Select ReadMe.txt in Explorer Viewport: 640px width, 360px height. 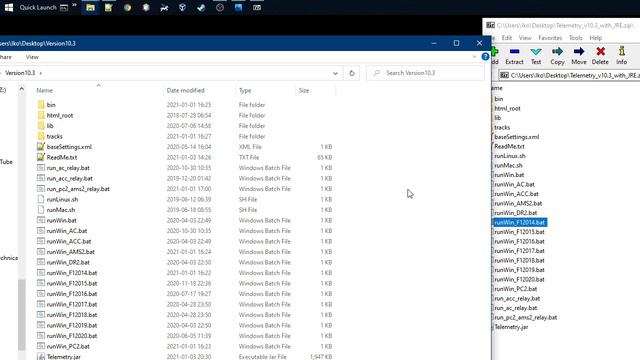pos(62,158)
